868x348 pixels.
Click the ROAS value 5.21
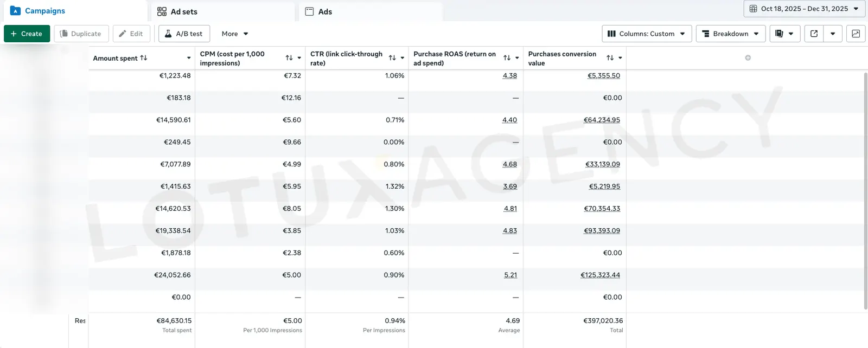pos(510,275)
